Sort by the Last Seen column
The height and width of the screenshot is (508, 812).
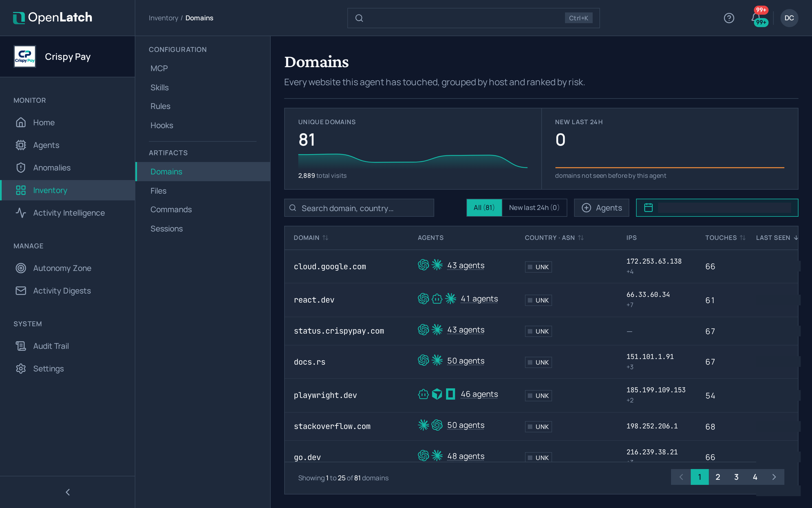coord(777,238)
